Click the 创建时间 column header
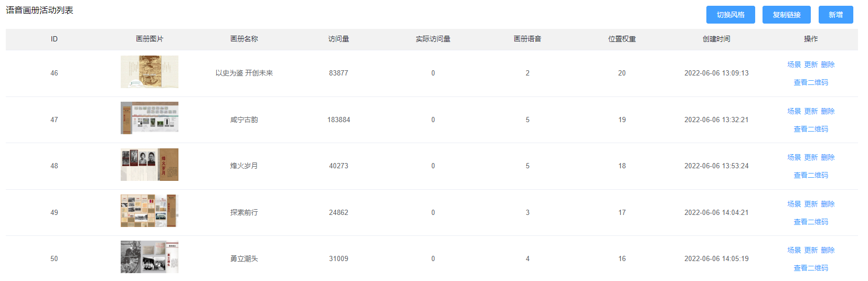This screenshot has width=868, height=281. point(716,39)
